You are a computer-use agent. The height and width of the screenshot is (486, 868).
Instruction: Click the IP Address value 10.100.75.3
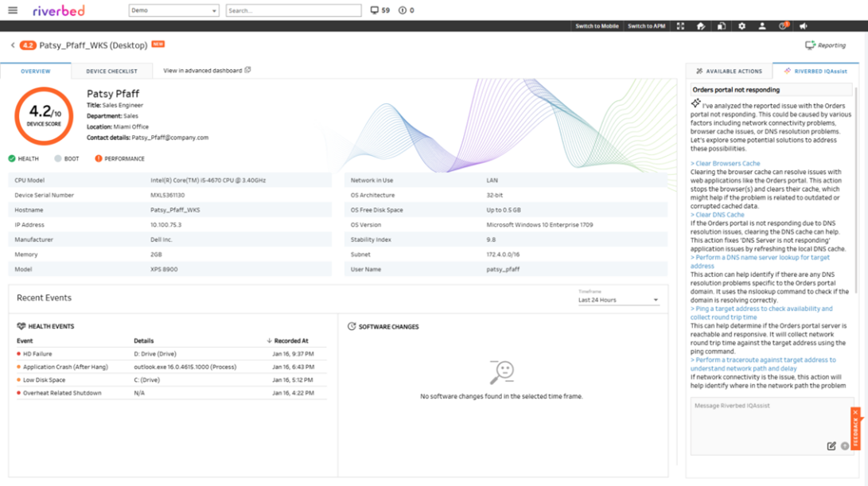click(166, 225)
